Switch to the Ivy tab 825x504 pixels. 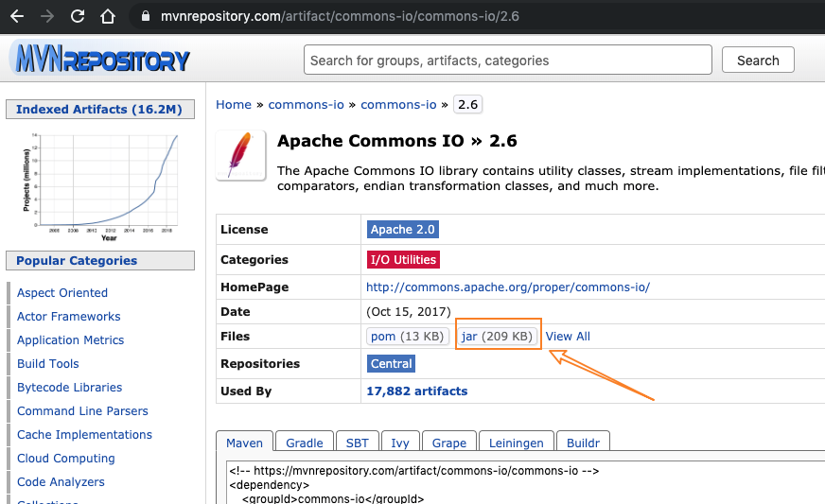pyautogui.click(x=400, y=443)
